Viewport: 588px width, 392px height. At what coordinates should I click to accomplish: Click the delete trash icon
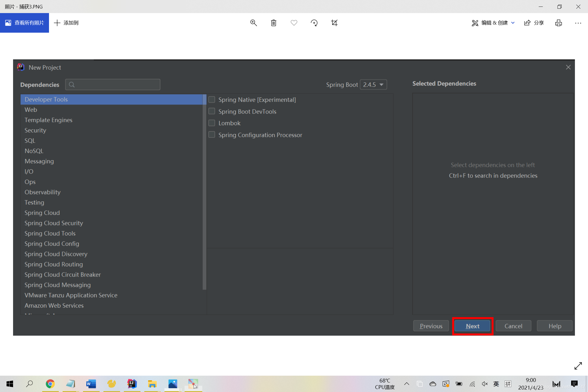click(x=274, y=23)
